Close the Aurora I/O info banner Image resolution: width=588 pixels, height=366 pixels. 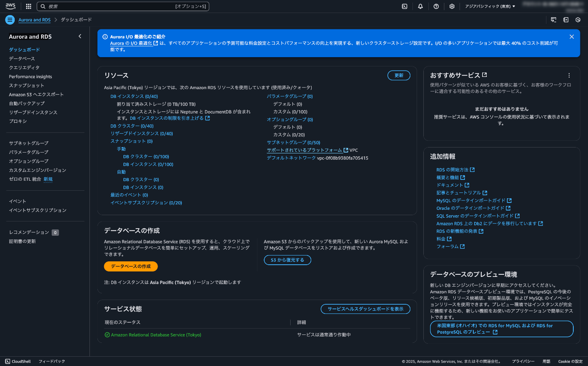coord(572,37)
